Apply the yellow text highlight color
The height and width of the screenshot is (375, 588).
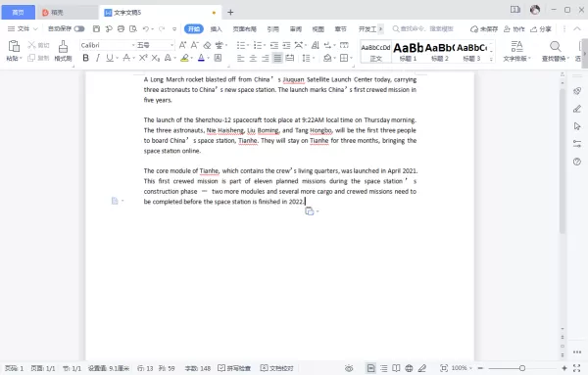click(x=184, y=58)
